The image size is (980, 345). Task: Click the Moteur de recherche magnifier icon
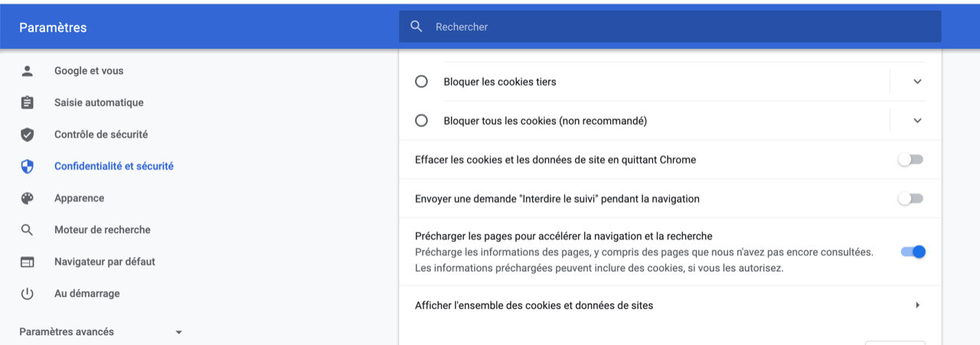pos(27,229)
